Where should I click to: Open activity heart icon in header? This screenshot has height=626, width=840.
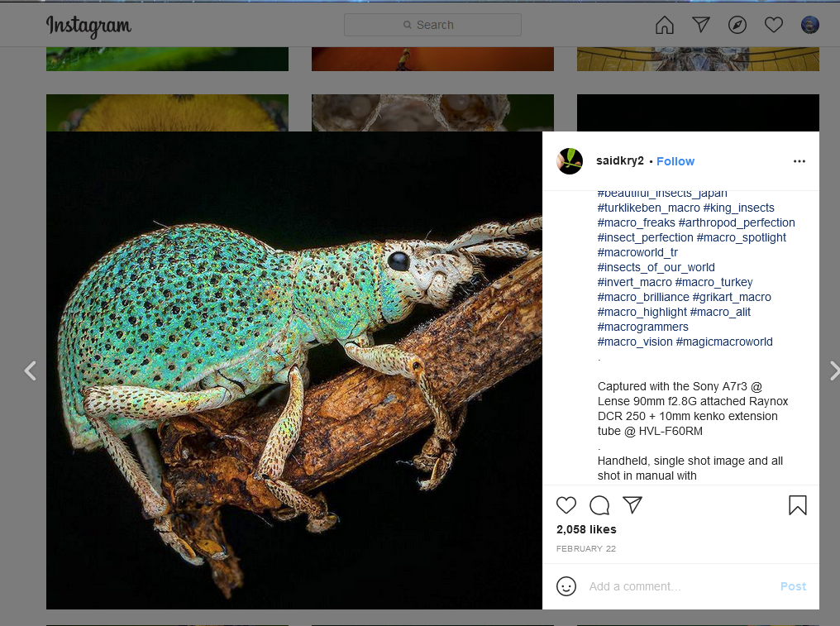[x=774, y=25]
